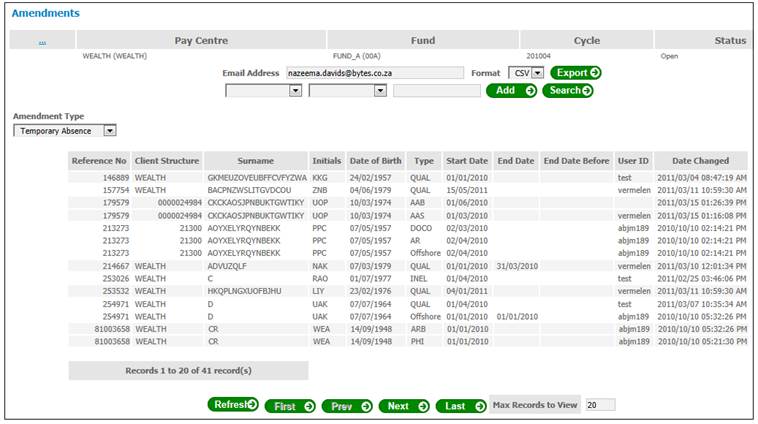Click end date 31/03/2010
This screenshot has width=758, height=424.
pos(517,266)
